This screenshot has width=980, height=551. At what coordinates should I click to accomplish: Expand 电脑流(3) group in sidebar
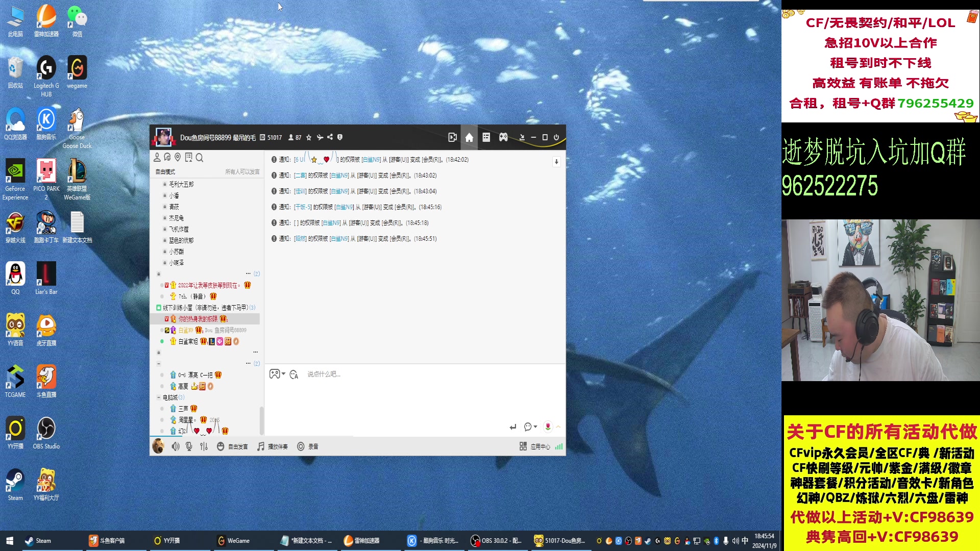click(158, 397)
